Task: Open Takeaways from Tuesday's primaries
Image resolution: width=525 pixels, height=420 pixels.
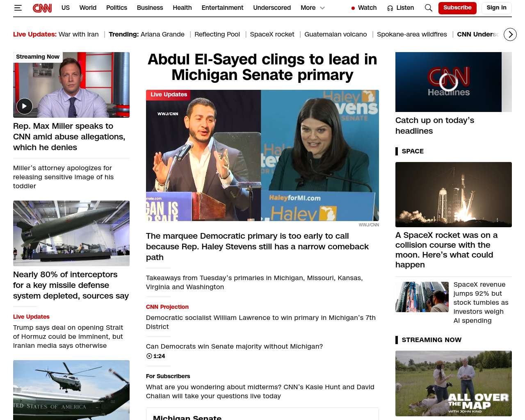Action: click(x=254, y=282)
